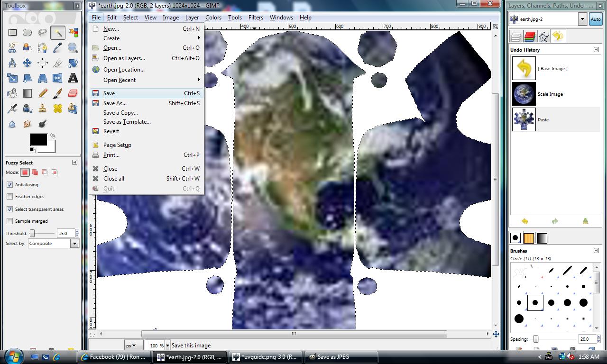Open the image selector dropdown for earth.jpg-2
607x364 pixels.
point(582,19)
